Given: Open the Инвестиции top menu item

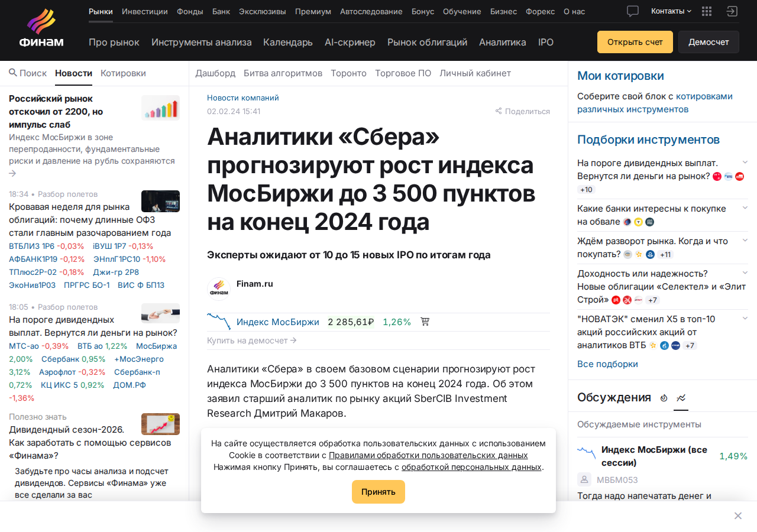Looking at the screenshot, I should (x=145, y=11).
